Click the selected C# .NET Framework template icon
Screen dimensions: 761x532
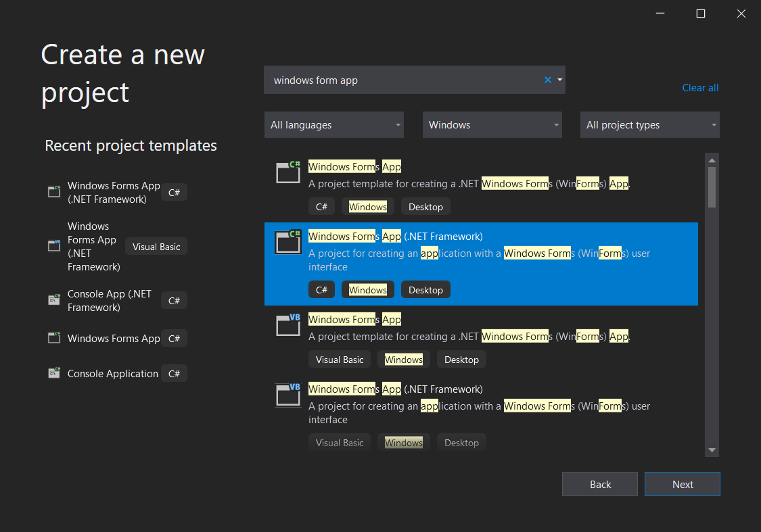coord(287,241)
